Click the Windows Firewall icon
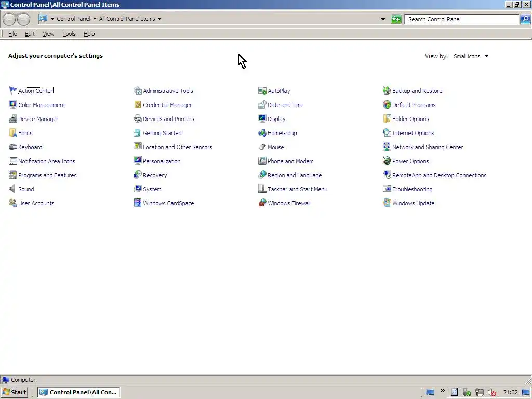The image size is (532, 399). (262, 203)
